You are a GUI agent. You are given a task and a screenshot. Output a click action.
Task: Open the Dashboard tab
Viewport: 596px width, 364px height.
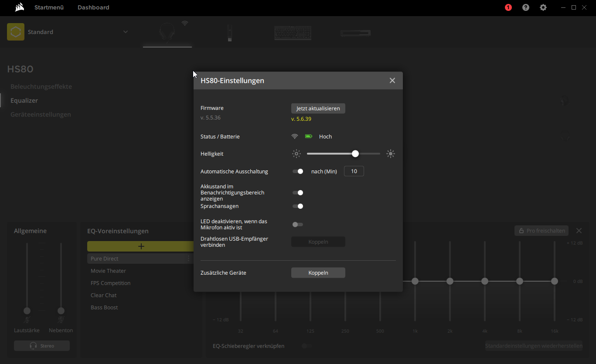[93, 7]
